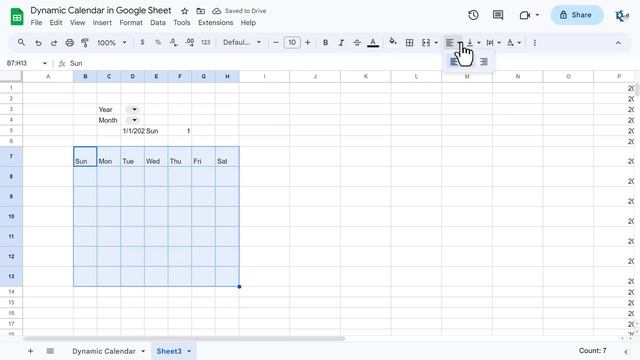The height and width of the screenshot is (360, 640).
Task: Open the Extensions menu
Action: click(x=216, y=22)
